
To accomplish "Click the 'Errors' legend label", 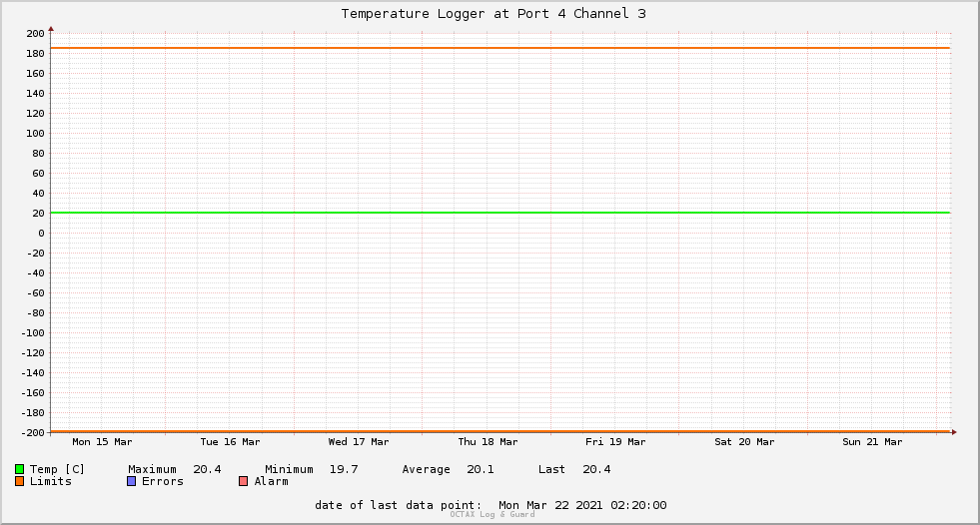I will (x=163, y=481).
